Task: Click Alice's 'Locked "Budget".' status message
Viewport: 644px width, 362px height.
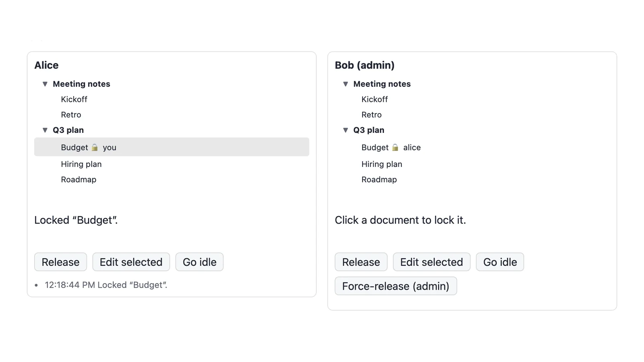Action: coord(76,220)
